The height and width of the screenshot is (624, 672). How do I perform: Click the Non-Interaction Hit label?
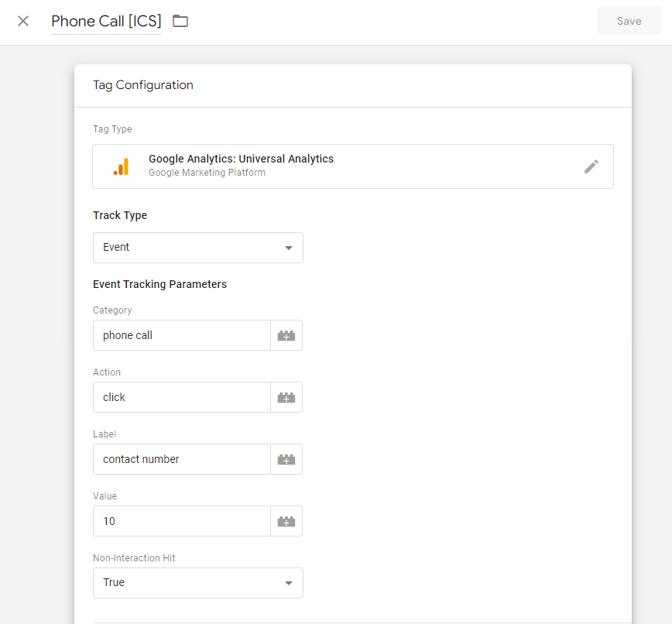(x=134, y=558)
